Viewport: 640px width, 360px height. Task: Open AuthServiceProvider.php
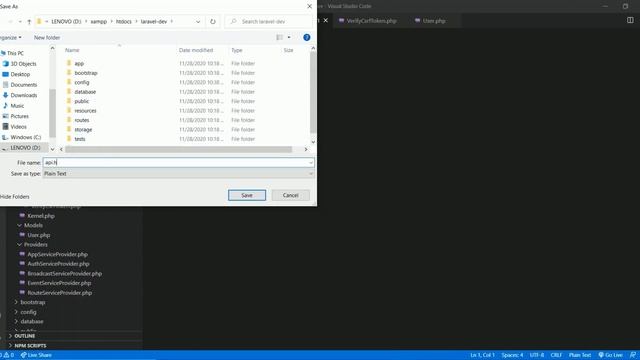point(58,264)
